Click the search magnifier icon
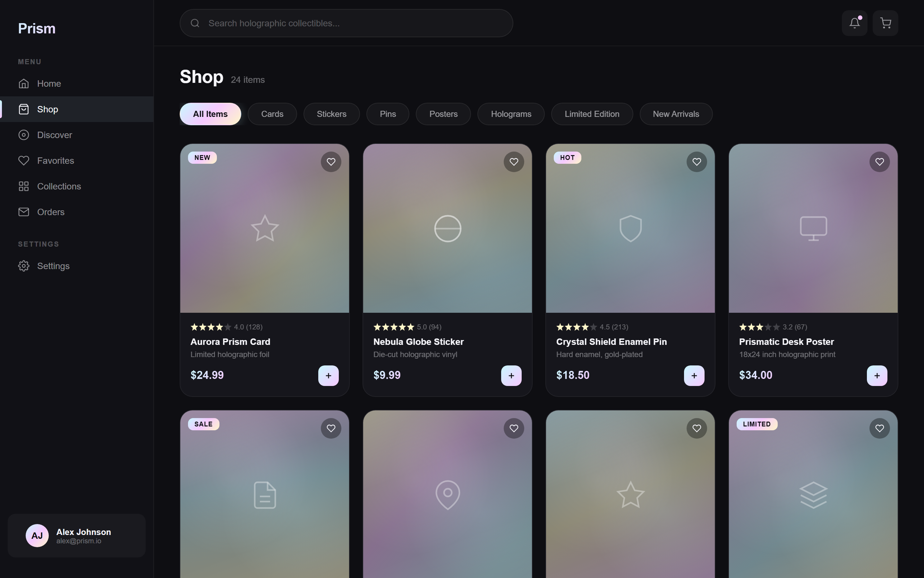This screenshot has width=924, height=578. coord(195,23)
